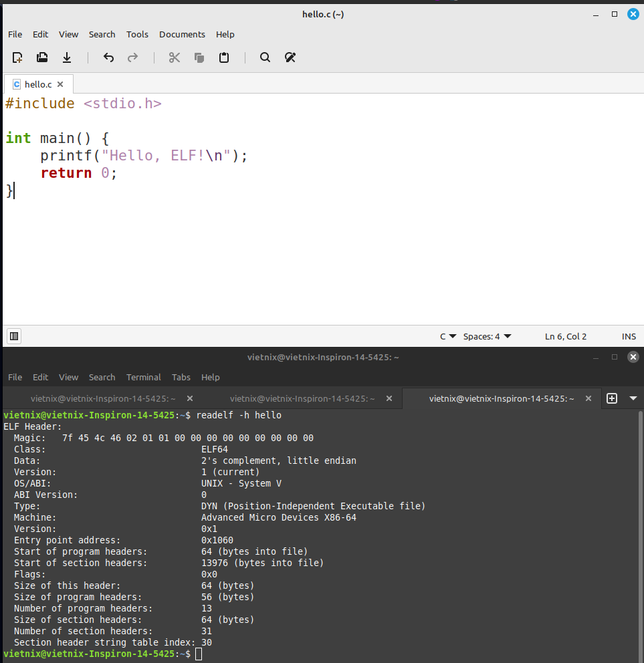This screenshot has height=663, width=644.
Task: Click the return 0; line
Action: pos(79,173)
